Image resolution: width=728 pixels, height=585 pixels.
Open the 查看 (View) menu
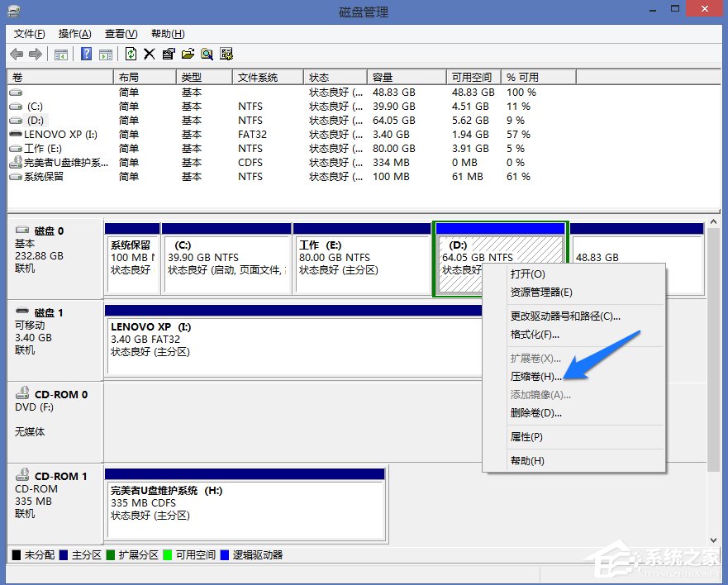[120, 34]
